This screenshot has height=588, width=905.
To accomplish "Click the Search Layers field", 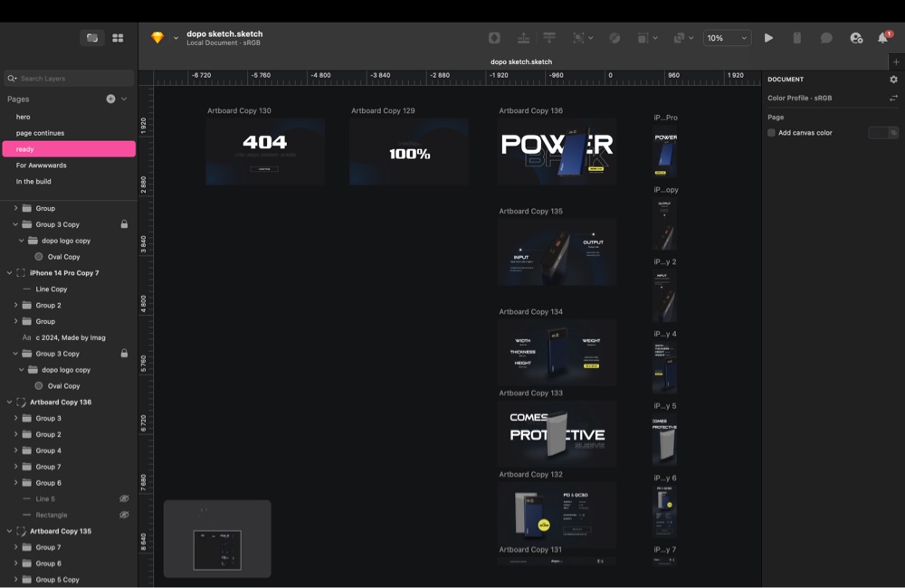I will 72,79.
